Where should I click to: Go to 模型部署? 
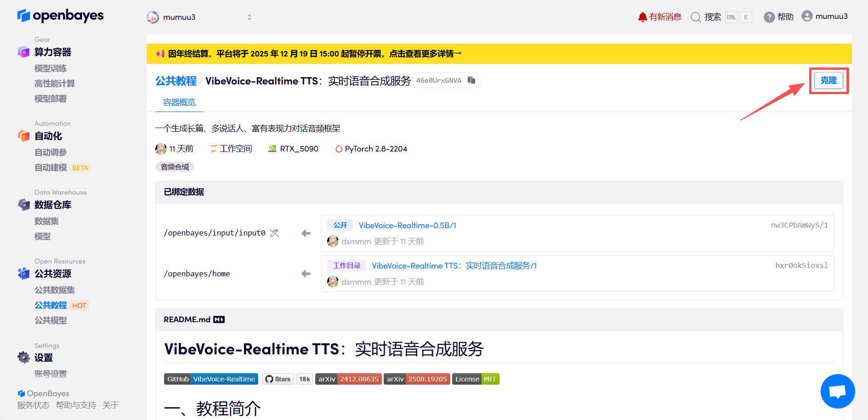click(51, 99)
